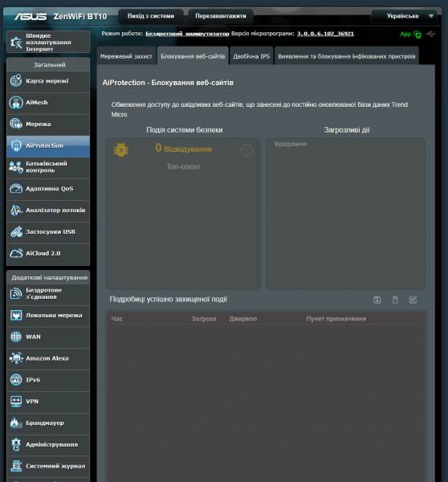Click the Amazon Alexa icon

pos(16,358)
